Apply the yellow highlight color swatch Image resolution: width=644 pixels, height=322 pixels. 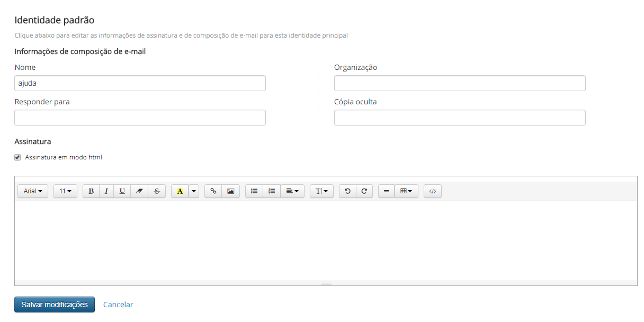(180, 191)
